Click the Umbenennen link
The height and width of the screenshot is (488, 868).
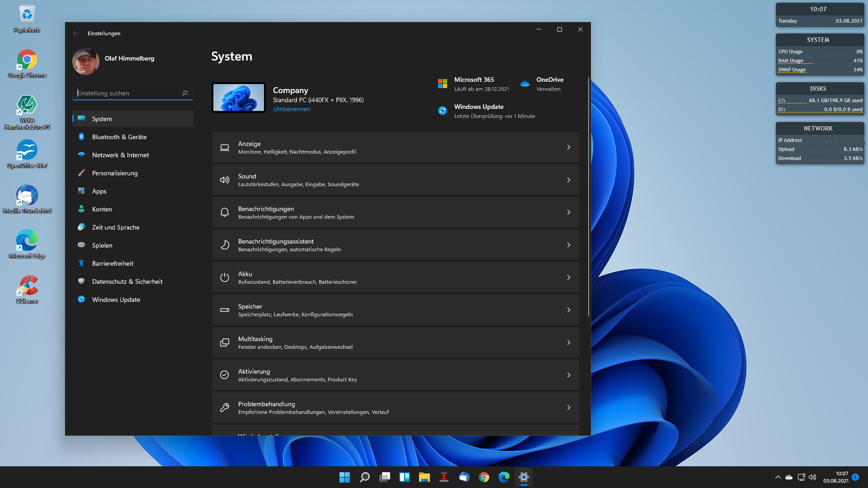(292, 109)
